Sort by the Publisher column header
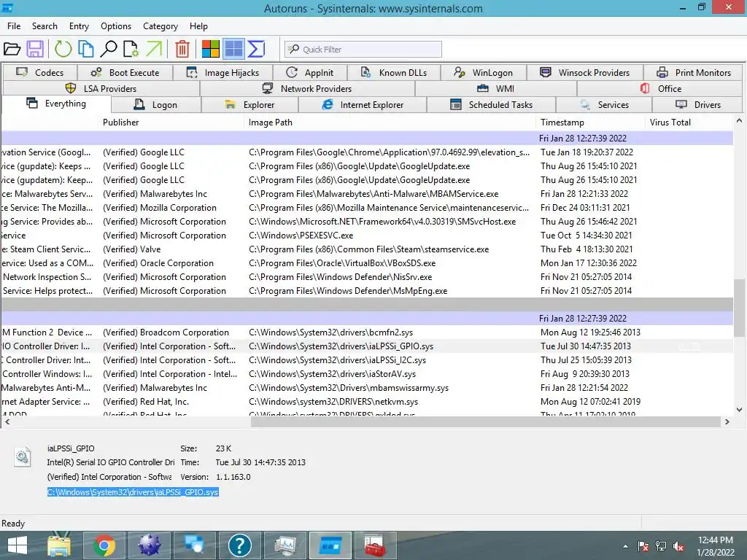This screenshot has width=747, height=560. pos(171,122)
